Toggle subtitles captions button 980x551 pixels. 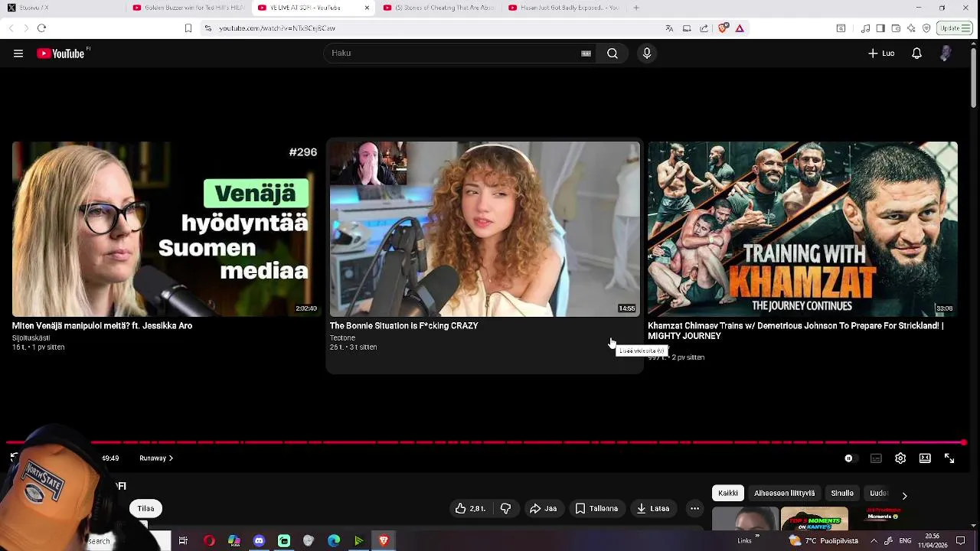(x=876, y=458)
